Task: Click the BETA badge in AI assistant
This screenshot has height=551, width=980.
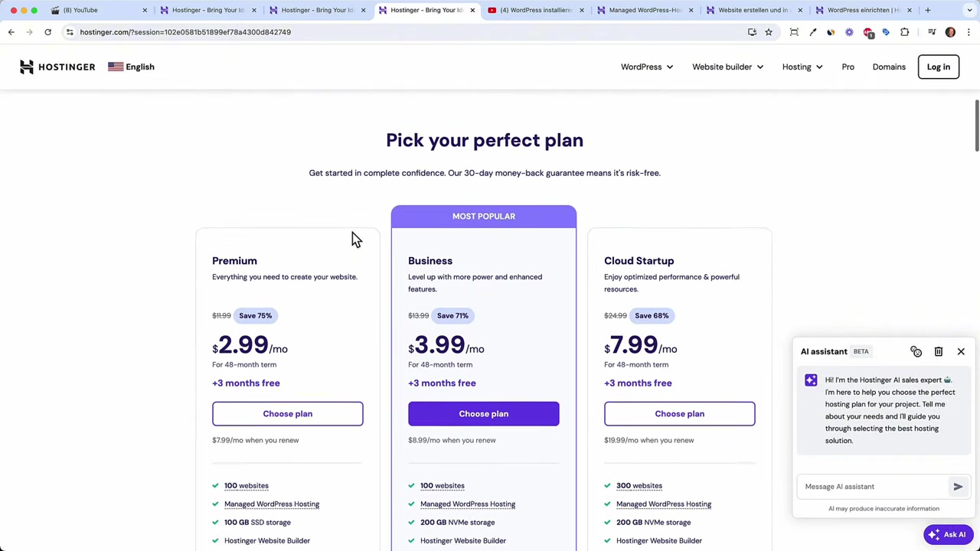Action: click(x=861, y=352)
